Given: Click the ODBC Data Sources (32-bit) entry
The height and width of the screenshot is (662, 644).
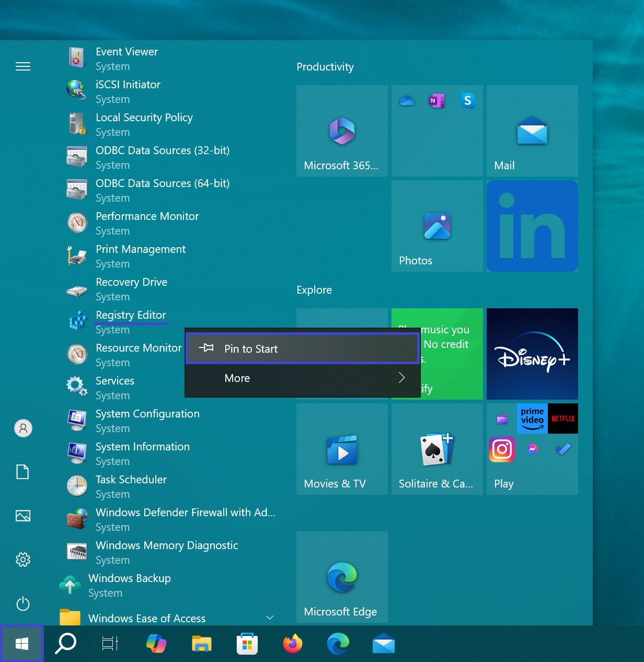Looking at the screenshot, I should [167, 157].
